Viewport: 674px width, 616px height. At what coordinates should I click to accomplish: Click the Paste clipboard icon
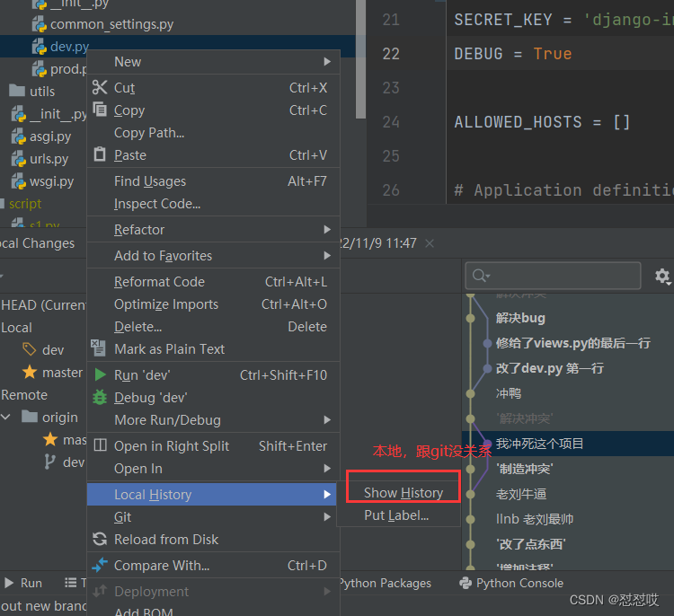point(100,154)
